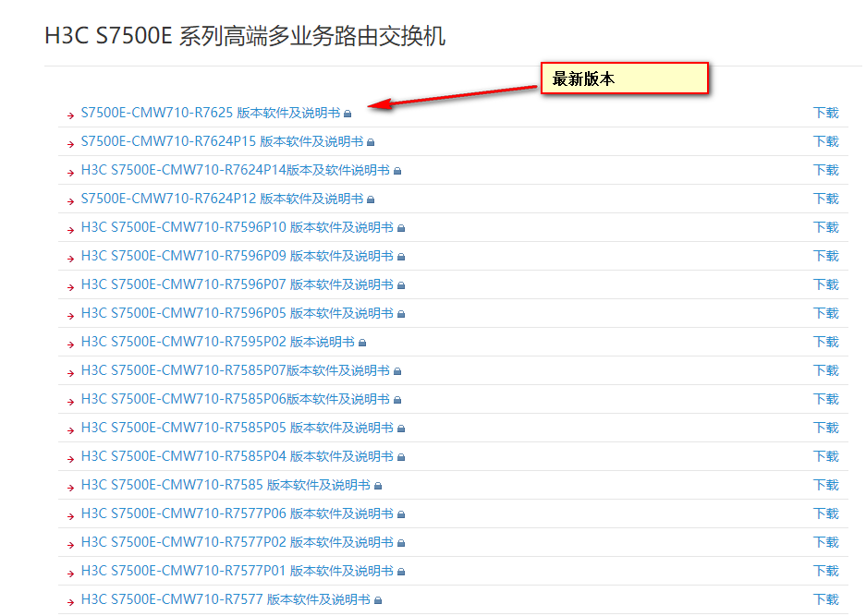
Task: Click the lock icon after the R7577P06 entry
Action: [401, 515]
